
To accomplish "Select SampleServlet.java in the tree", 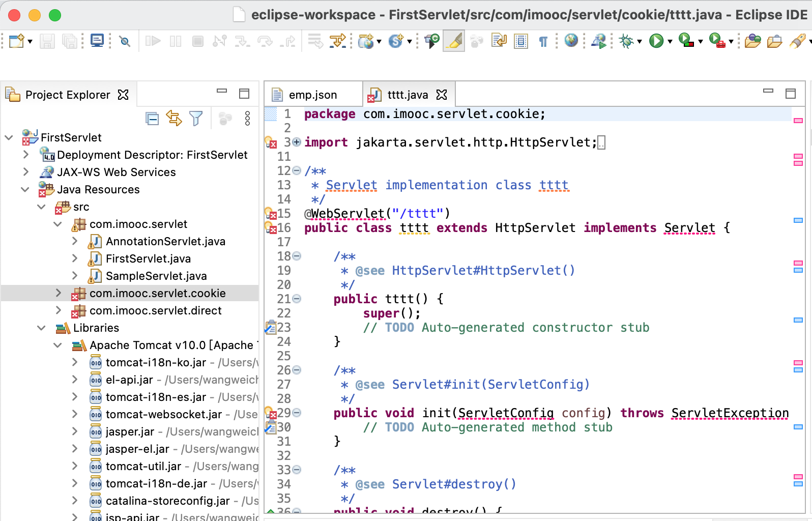I will point(156,276).
